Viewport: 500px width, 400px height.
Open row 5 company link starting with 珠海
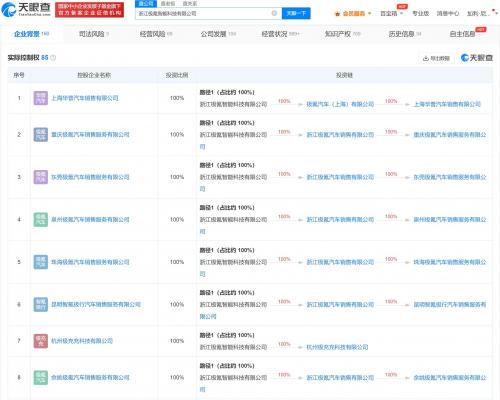pyautogui.click(x=90, y=262)
